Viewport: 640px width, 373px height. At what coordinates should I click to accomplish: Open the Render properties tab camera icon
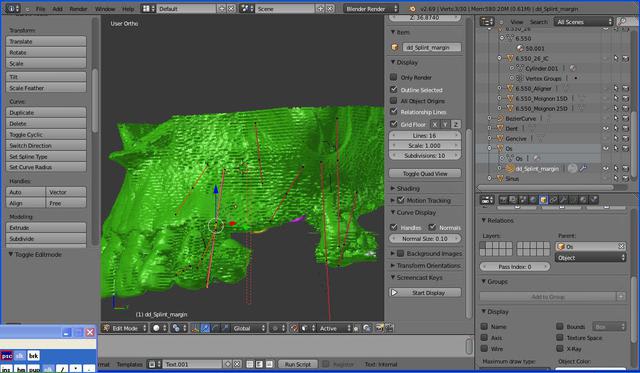coord(503,200)
